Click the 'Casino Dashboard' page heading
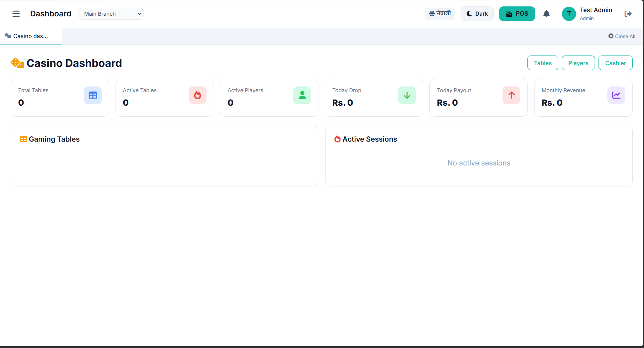 [x=74, y=63]
